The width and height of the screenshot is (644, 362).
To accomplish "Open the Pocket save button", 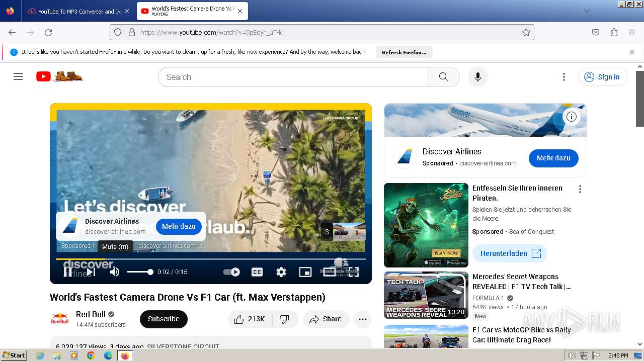I will 596,32.
